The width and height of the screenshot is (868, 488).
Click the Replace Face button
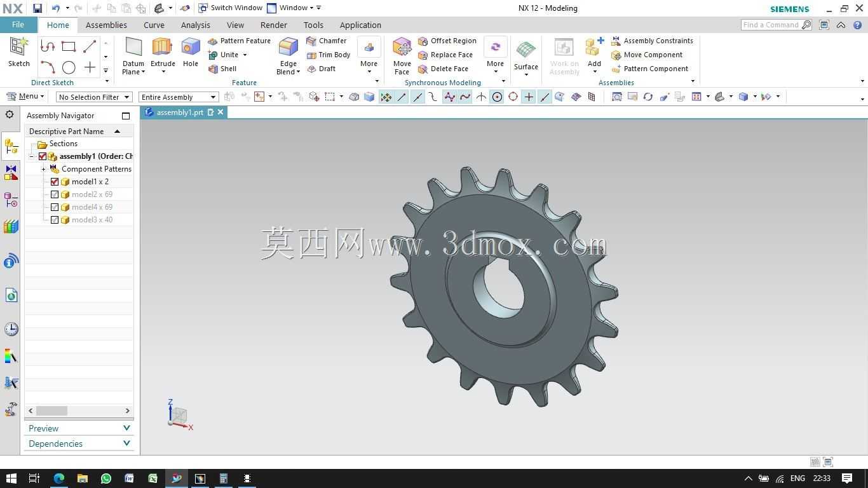pos(445,55)
